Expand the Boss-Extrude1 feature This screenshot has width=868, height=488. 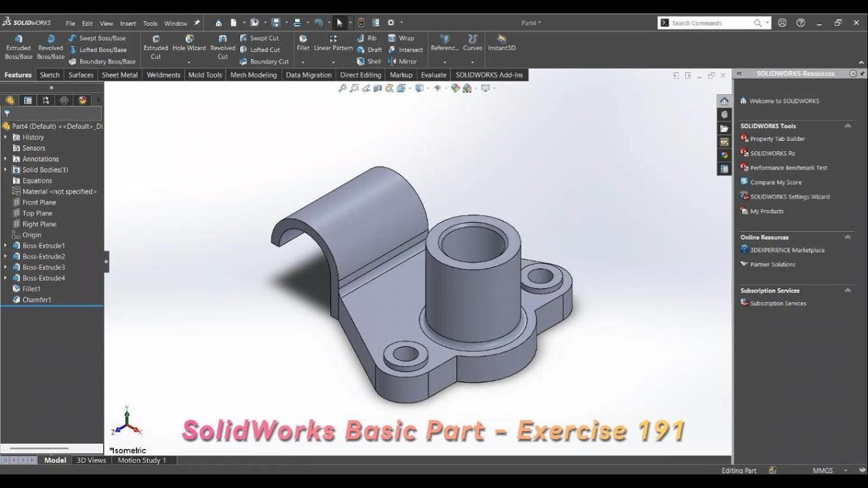5,245
